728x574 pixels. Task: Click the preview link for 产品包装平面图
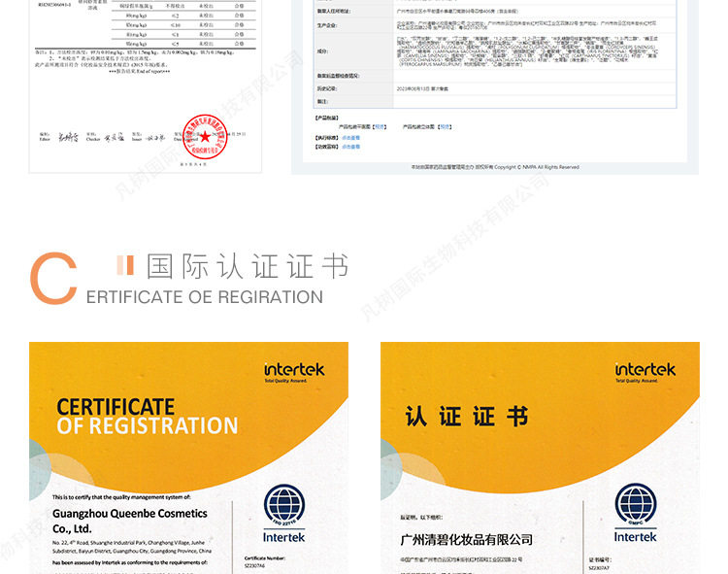380,127
